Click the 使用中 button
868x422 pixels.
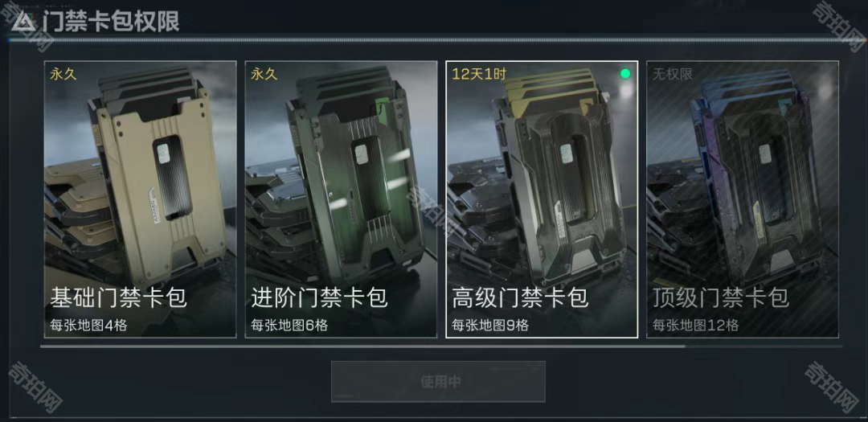pyautogui.click(x=439, y=382)
